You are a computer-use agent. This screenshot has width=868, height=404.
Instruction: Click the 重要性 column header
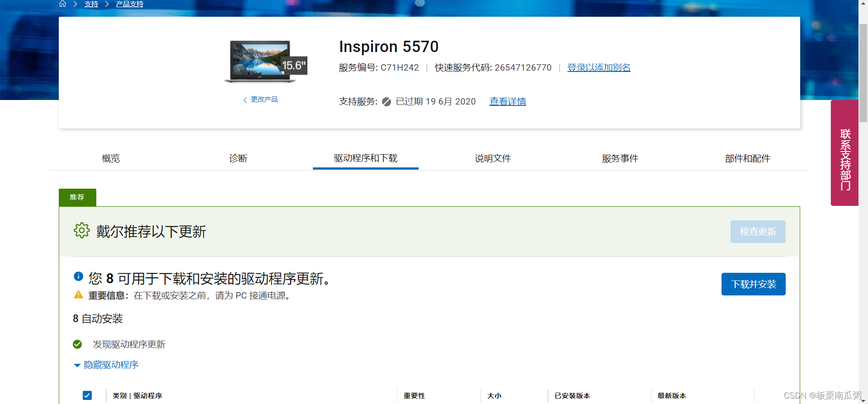[414, 396]
